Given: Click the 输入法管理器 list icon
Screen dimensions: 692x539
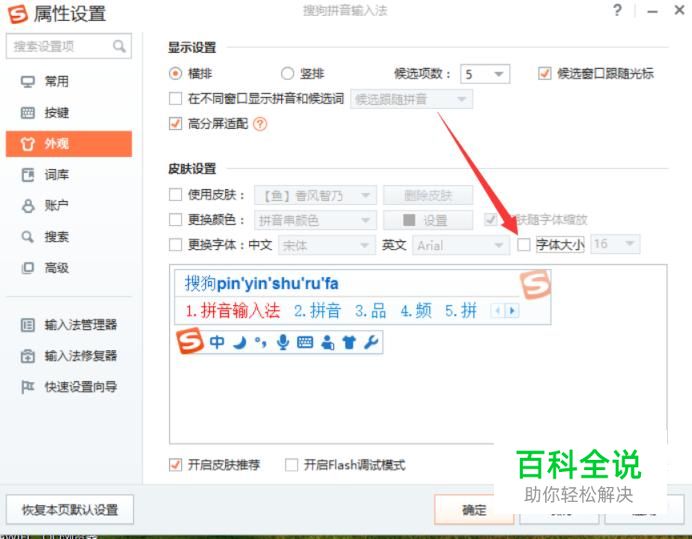Looking at the screenshot, I should click(x=27, y=325).
